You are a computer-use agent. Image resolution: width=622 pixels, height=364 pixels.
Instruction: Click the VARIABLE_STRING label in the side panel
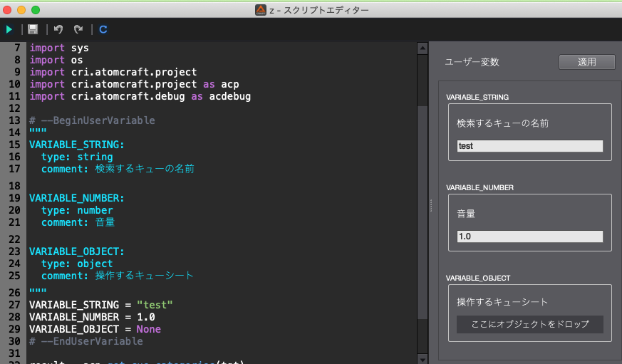[477, 97]
